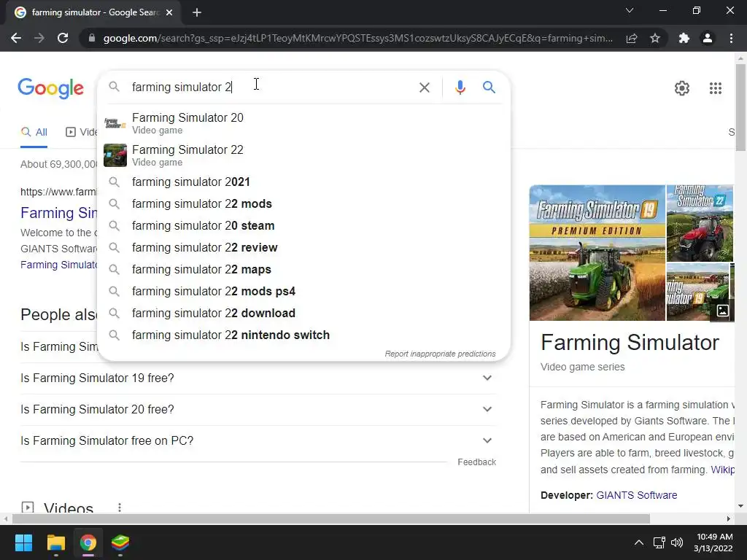Open the tab search dropdown arrow
Viewport: 747px width, 560px height.
click(630, 10)
